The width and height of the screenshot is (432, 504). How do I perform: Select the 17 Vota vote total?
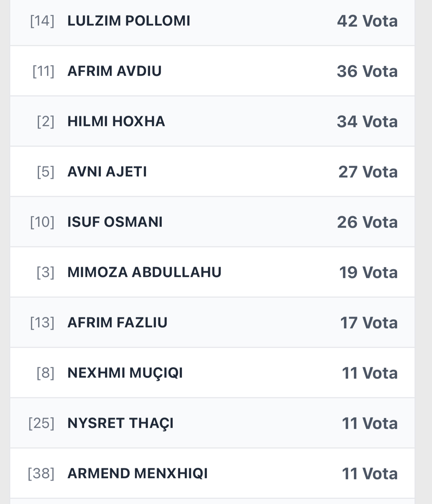pyautogui.click(x=369, y=323)
